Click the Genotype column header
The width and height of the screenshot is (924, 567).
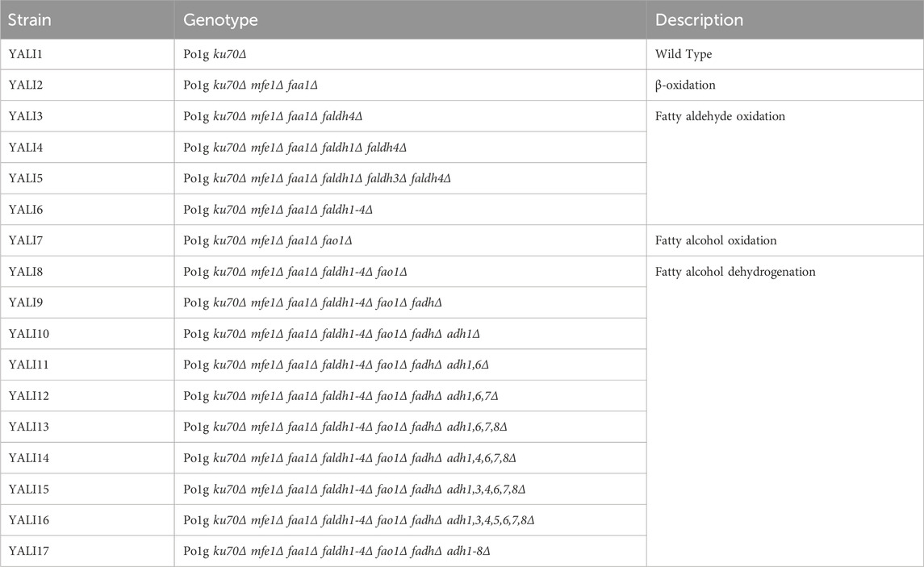[x=220, y=20]
